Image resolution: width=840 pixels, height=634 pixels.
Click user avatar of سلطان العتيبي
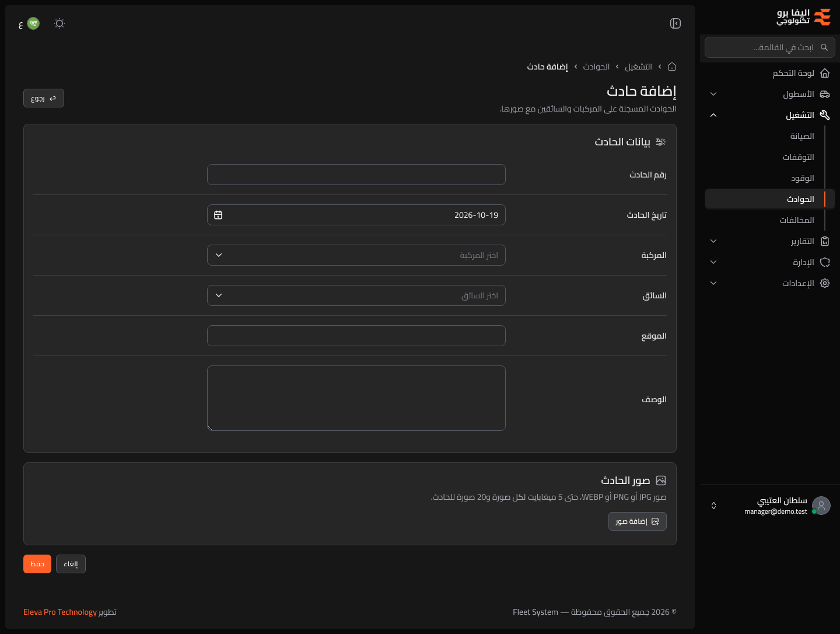coord(821,506)
